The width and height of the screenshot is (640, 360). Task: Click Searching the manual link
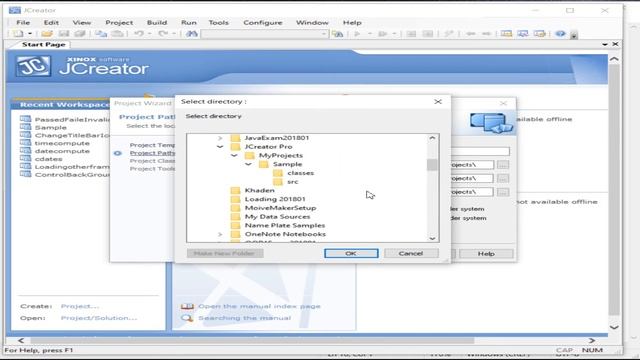pyautogui.click(x=244, y=318)
